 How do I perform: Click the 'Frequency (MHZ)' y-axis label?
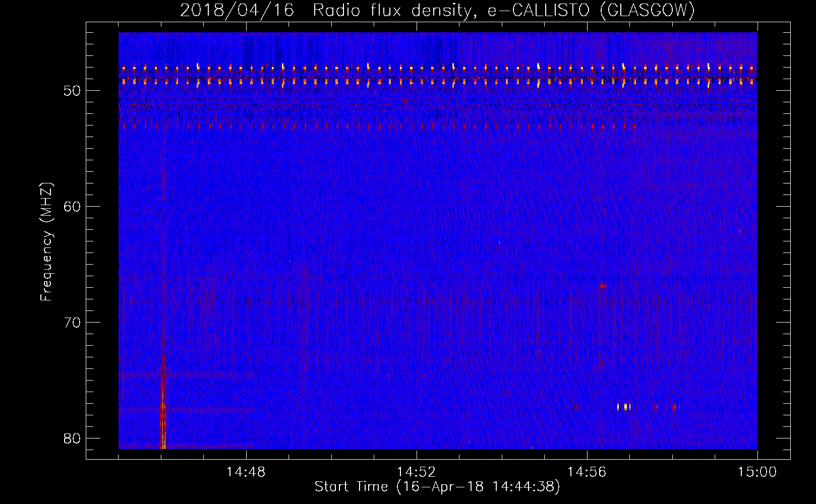46,242
